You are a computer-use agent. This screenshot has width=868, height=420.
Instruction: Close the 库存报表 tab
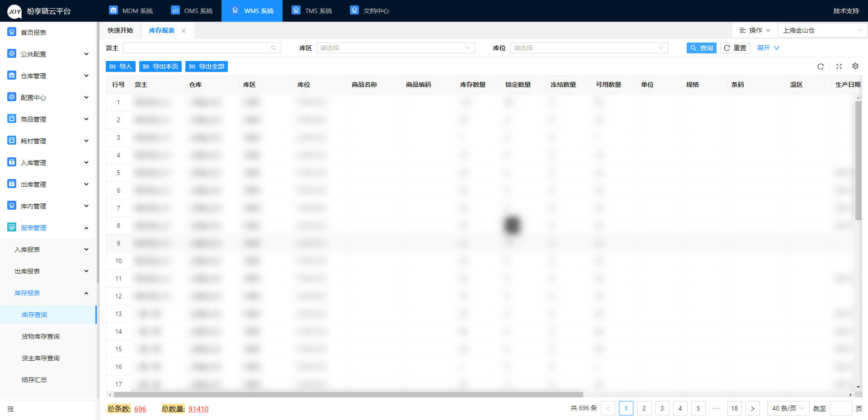pyautogui.click(x=184, y=31)
